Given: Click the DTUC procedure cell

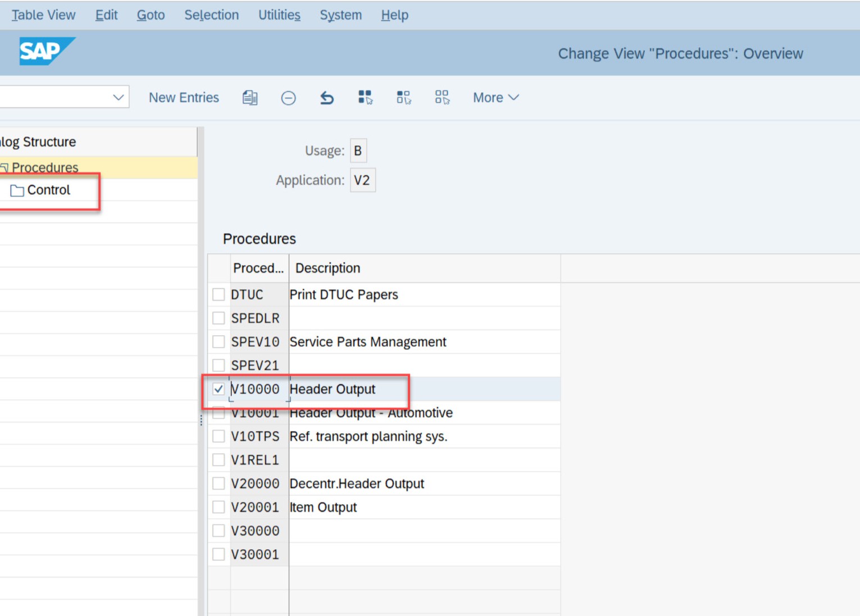Looking at the screenshot, I should click(x=259, y=294).
